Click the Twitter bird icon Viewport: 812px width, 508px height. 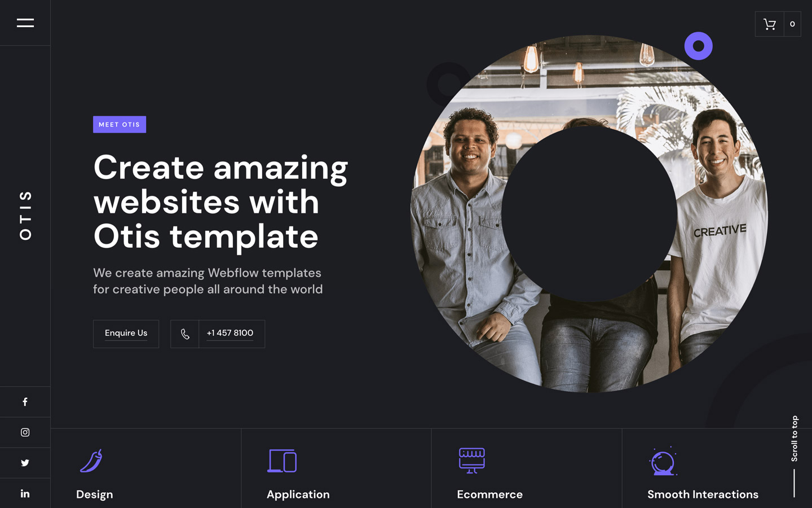[25, 462]
